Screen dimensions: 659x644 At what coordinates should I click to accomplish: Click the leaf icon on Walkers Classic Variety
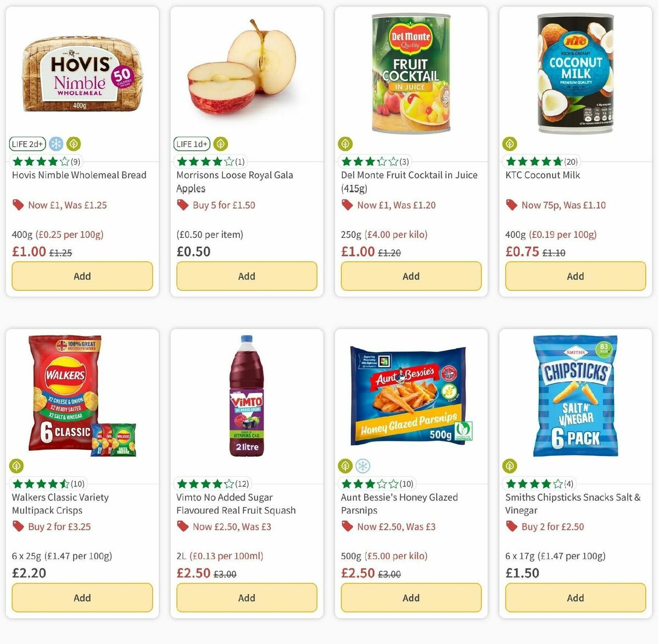[16, 466]
